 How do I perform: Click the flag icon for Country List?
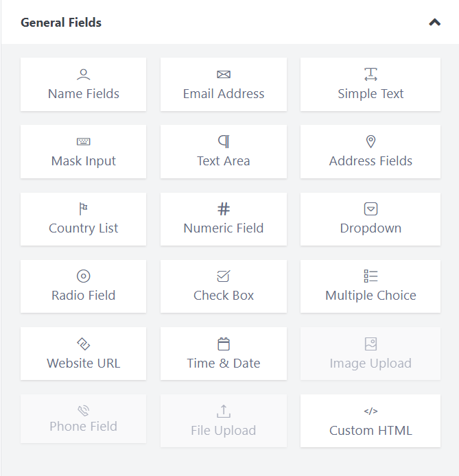pyautogui.click(x=84, y=209)
